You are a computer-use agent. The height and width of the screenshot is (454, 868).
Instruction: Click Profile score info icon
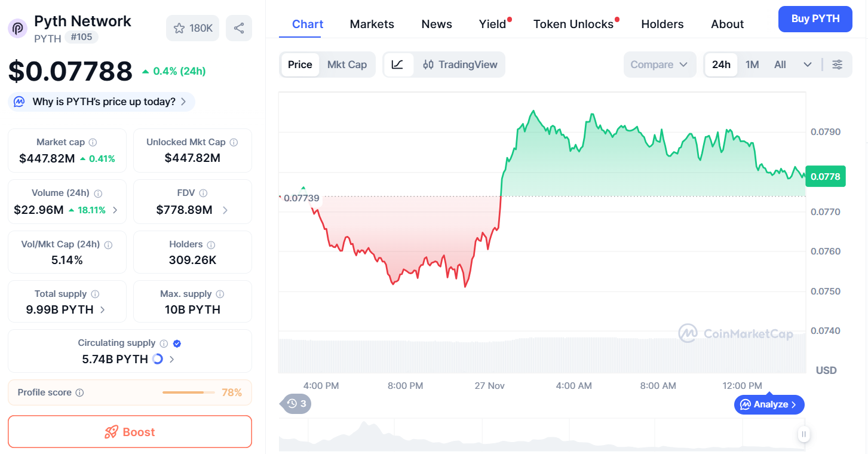pos(79,392)
